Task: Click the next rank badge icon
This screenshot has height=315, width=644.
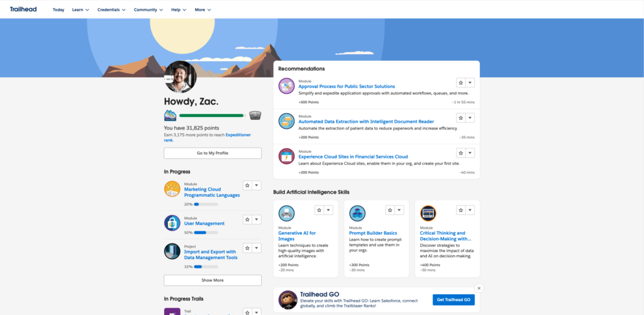Action: [255, 116]
